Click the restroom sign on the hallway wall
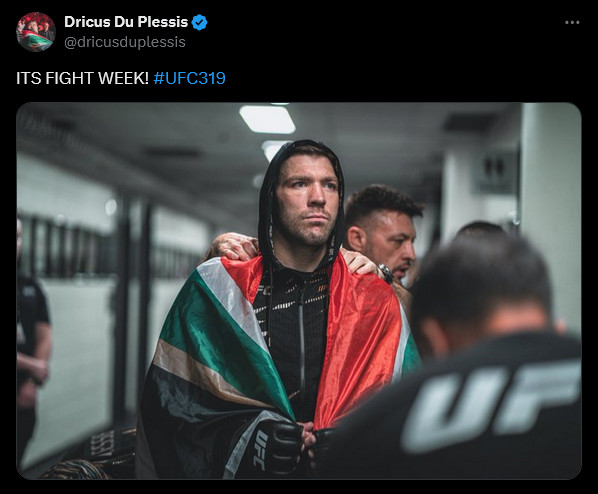The height and width of the screenshot is (494, 598). point(496,172)
